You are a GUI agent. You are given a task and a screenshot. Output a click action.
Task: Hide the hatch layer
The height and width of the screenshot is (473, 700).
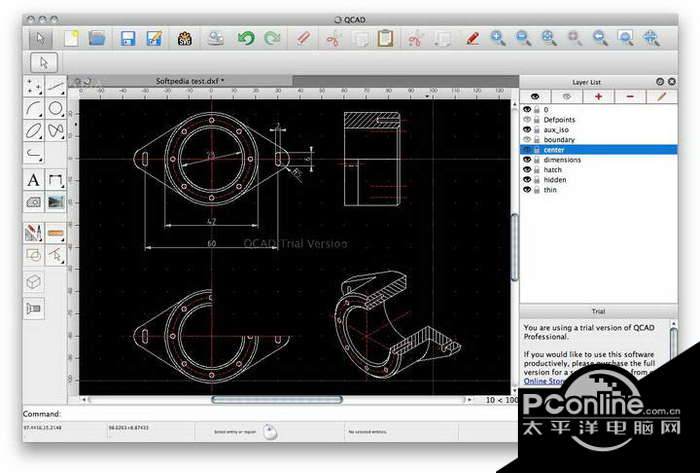(527, 170)
